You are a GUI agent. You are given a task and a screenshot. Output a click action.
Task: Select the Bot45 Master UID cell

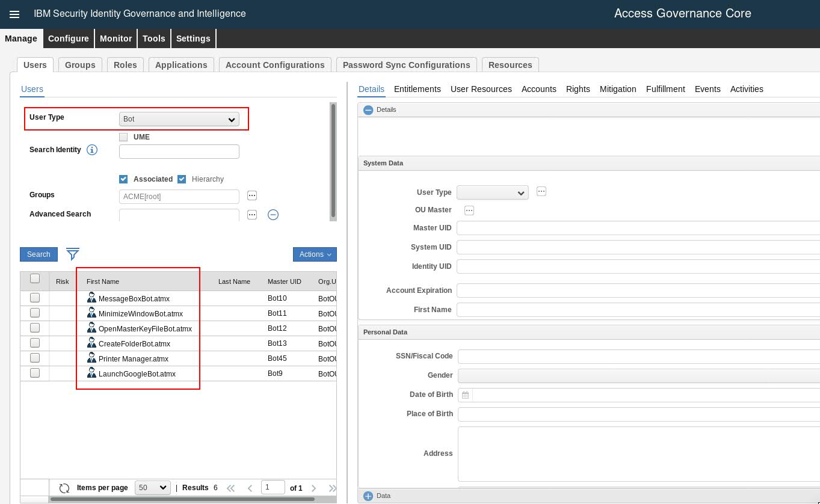click(277, 358)
